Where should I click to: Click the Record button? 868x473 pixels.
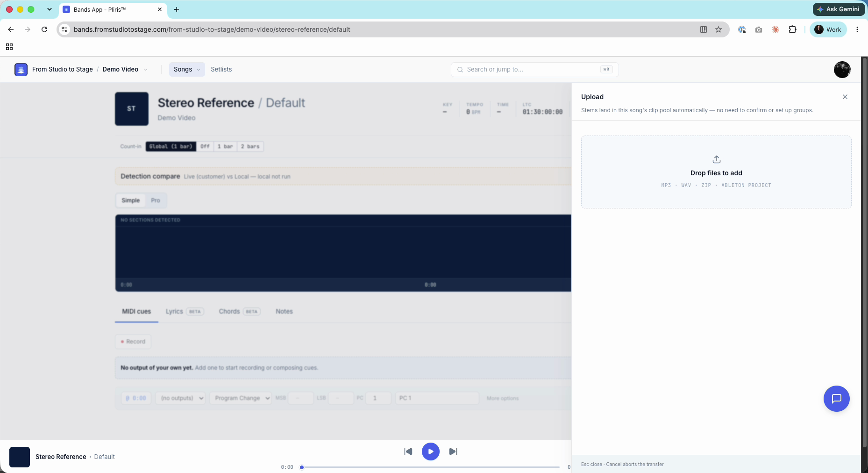click(133, 342)
